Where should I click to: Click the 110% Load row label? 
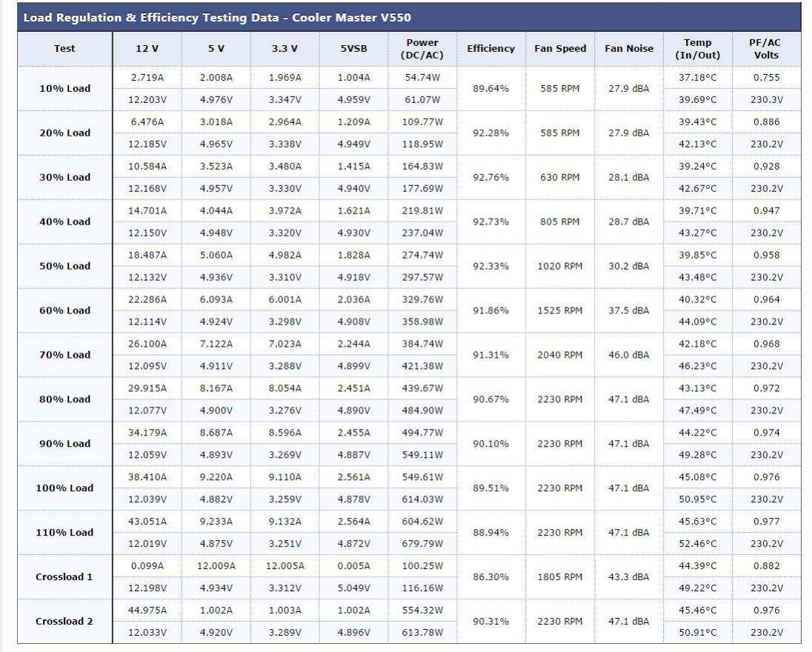(64, 533)
